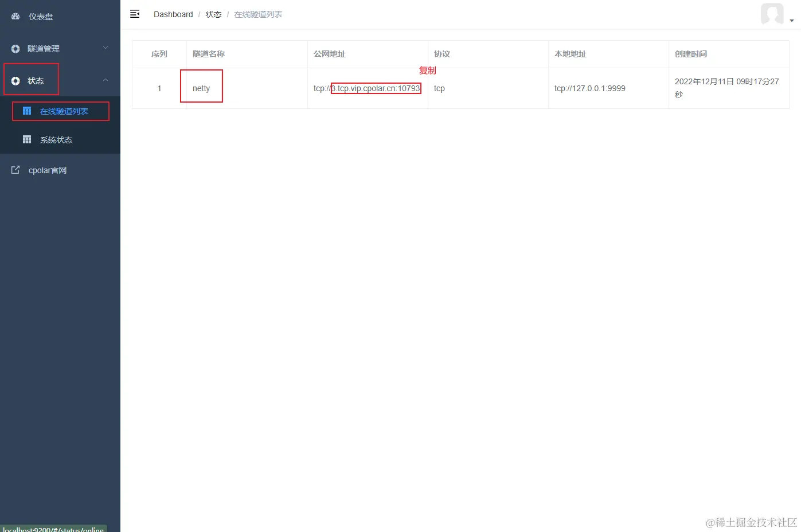Viewport: 801px width, 532px height.
Task: Toggle sidebar with the hamburger icon
Action: point(135,14)
